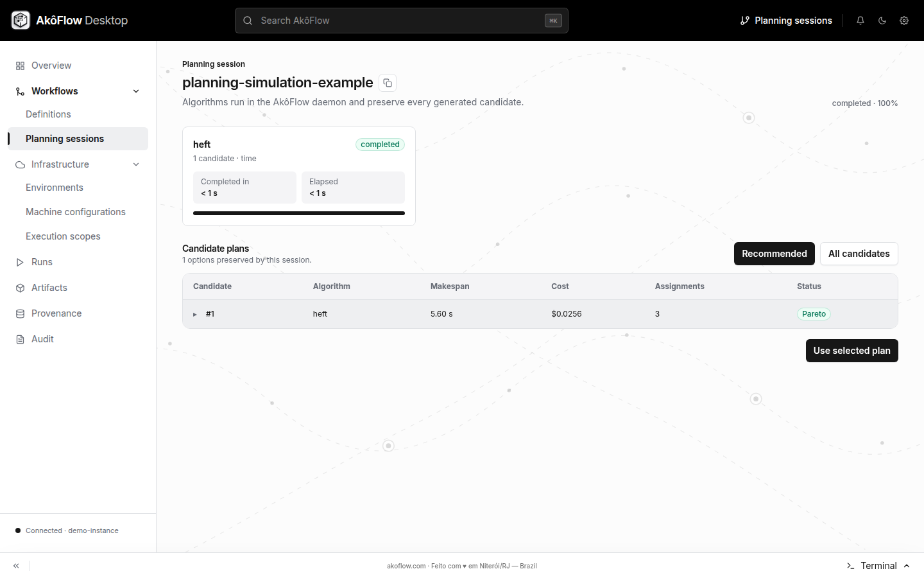Click the Artifacts cube icon
The width and height of the screenshot is (924, 578).
tap(21, 288)
